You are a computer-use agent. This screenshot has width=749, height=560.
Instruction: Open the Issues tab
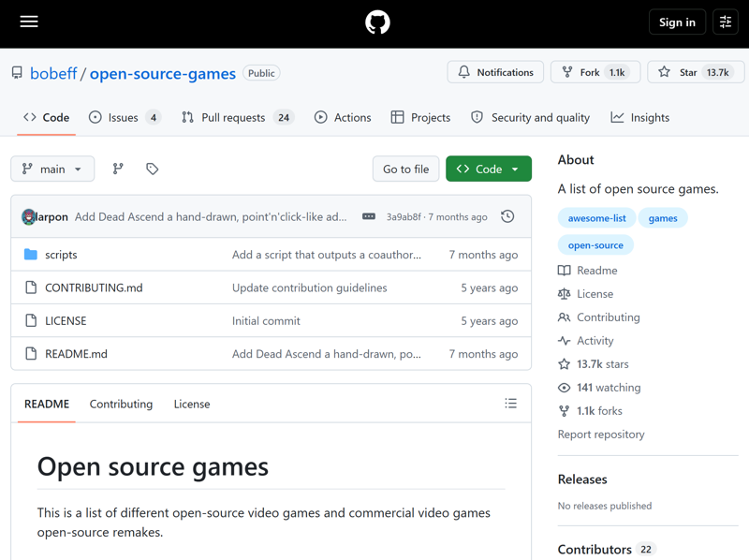pyautogui.click(x=125, y=118)
